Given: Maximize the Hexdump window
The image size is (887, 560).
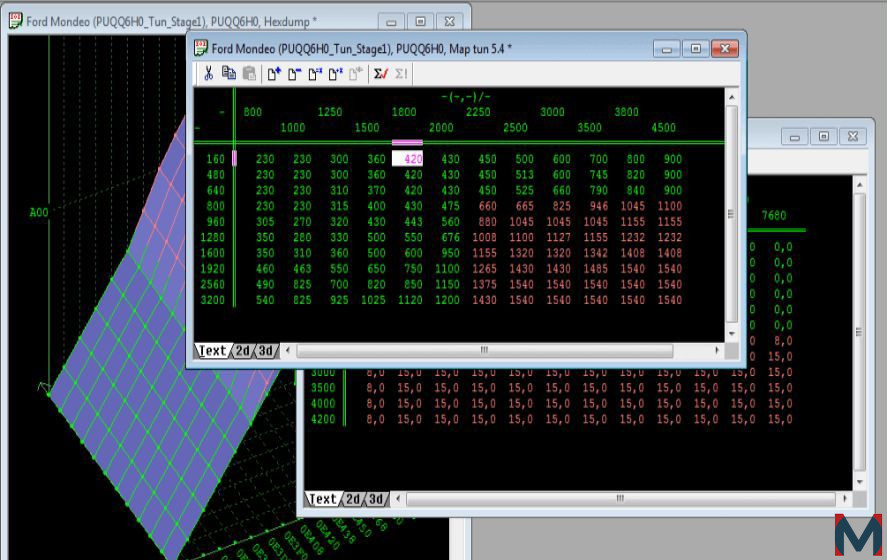Looking at the screenshot, I should click(x=420, y=21).
